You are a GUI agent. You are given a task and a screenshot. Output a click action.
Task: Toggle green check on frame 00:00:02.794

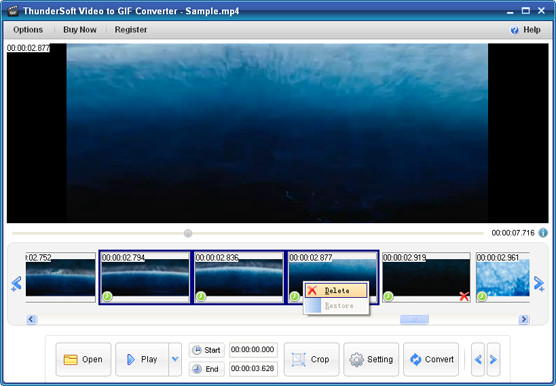[x=107, y=296]
